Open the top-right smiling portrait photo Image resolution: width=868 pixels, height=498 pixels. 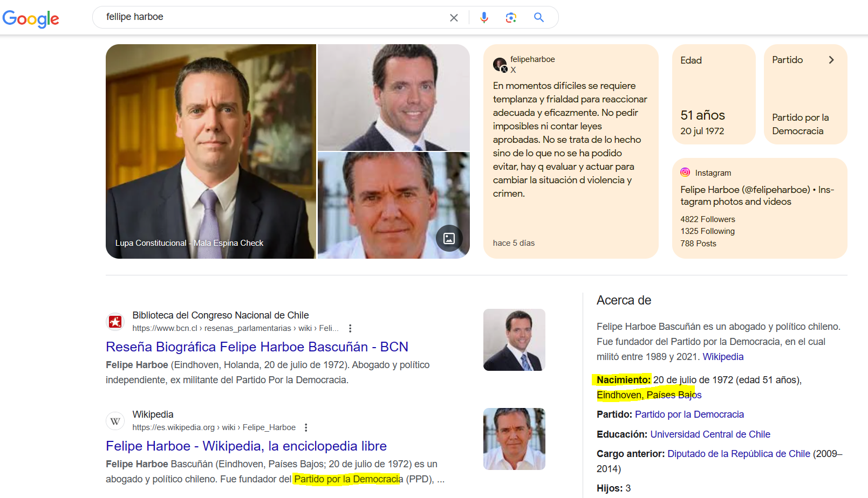[x=394, y=98]
